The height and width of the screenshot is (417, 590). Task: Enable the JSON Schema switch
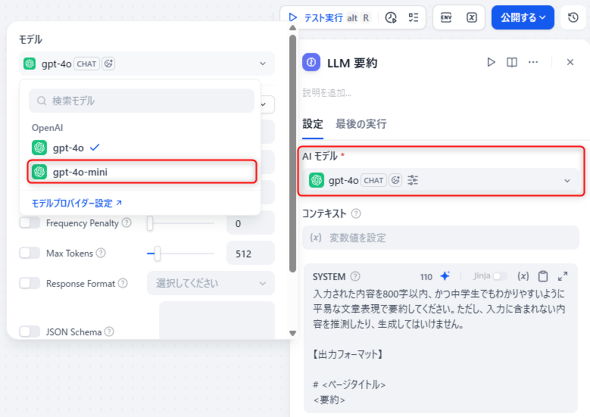30,332
